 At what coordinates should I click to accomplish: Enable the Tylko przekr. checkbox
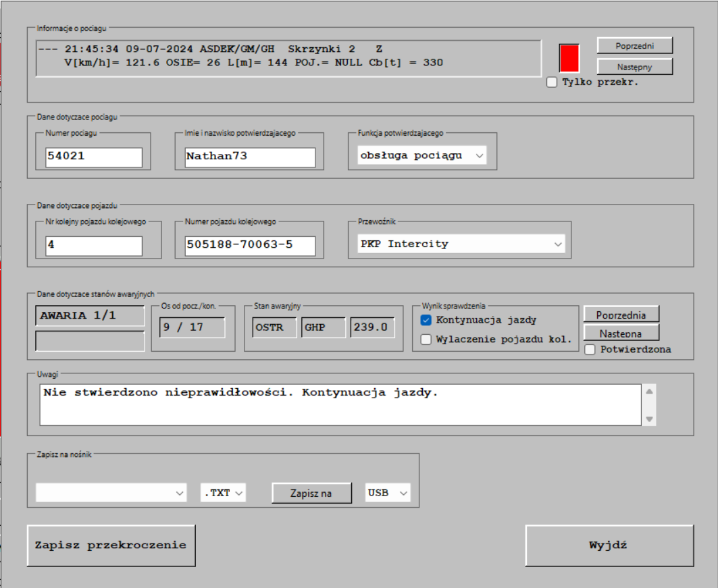click(x=552, y=82)
